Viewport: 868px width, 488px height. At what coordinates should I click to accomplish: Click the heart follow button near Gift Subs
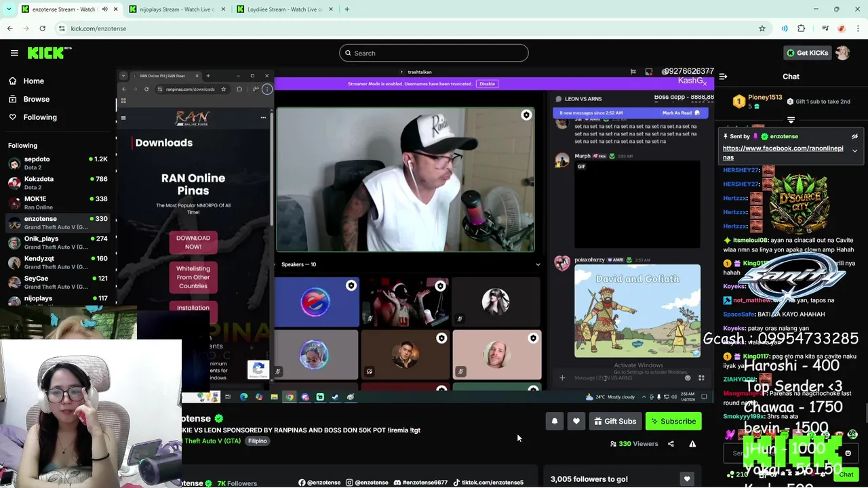click(x=576, y=422)
